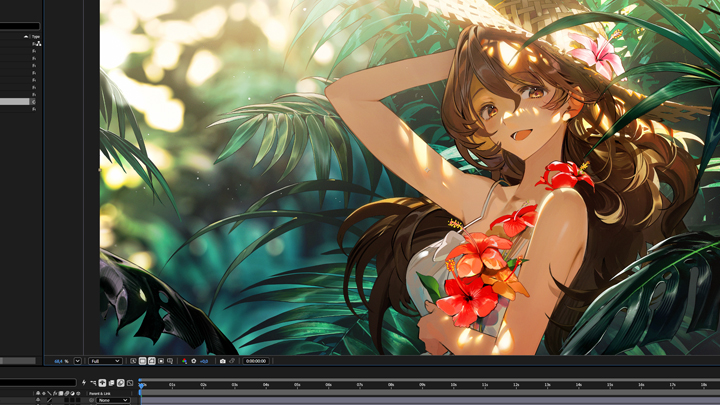Toggle mask and shape path visibility

click(x=152, y=361)
